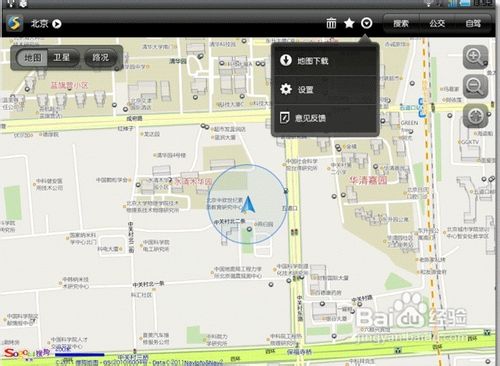Click the download arrow icon beside 地图下载
The image size is (500, 366).
(286, 60)
